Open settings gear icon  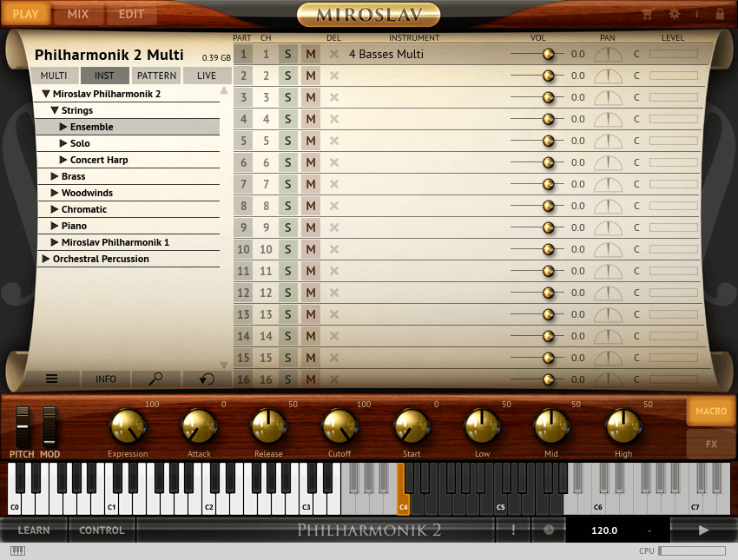point(674,14)
